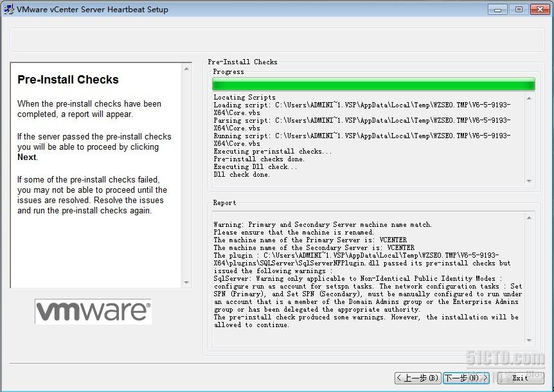Viewport: 554px width, 392px height.
Task: Click the green pre-install progress bar
Action: point(373,84)
